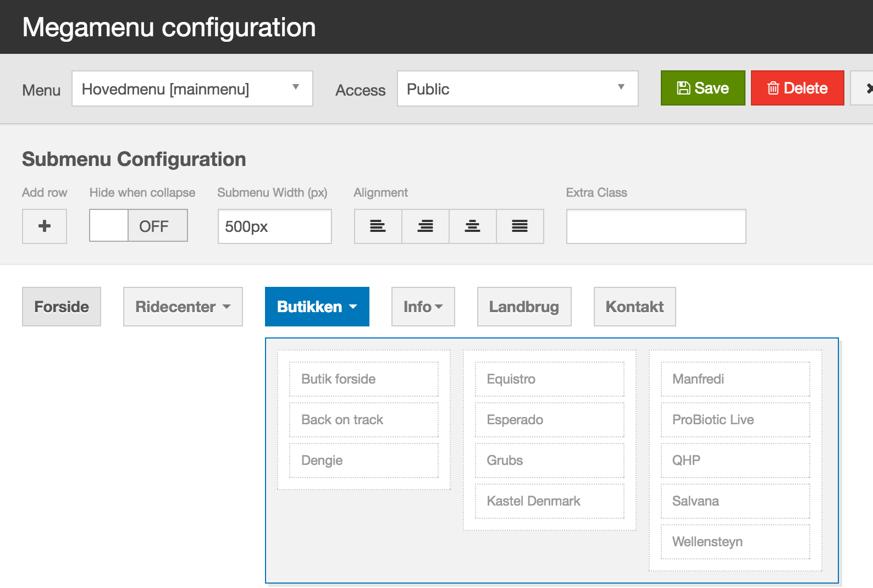Select the Kastel Denmark submenu item
Image resolution: width=873 pixels, height=588 pixels.
pos(549,501)
